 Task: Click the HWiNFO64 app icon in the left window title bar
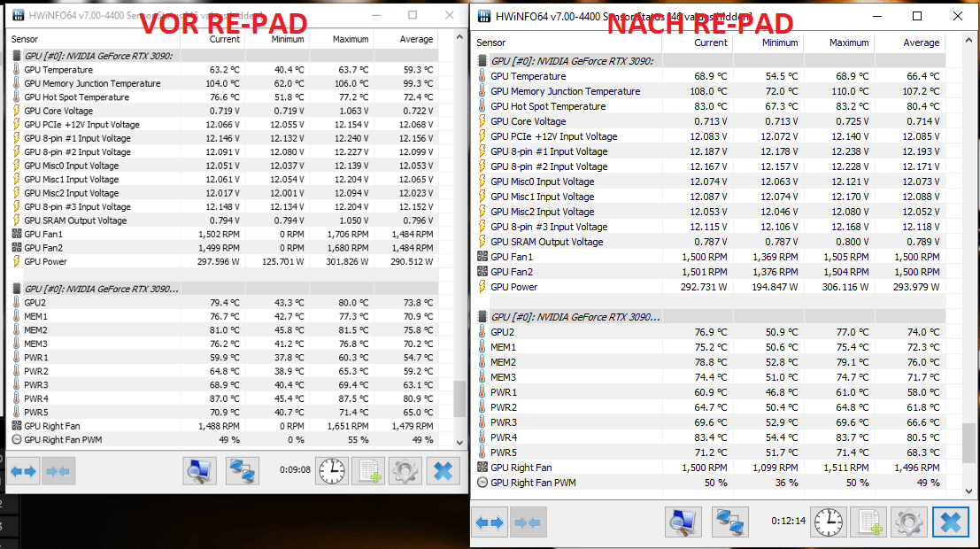coord(18,15)
